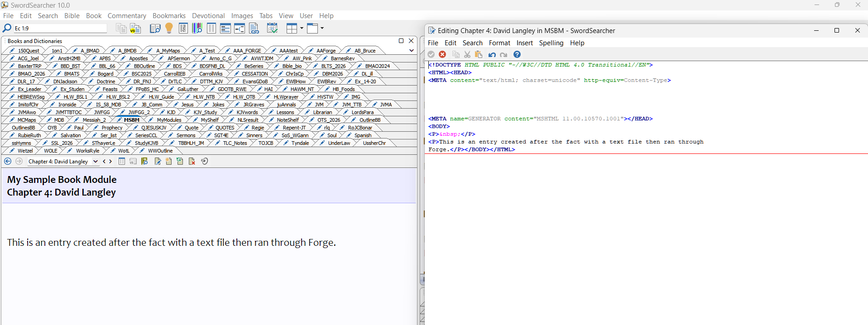Expand module tabs list chevron
The width and height of the screenshot is (868, 325).
tap(411, 51)
